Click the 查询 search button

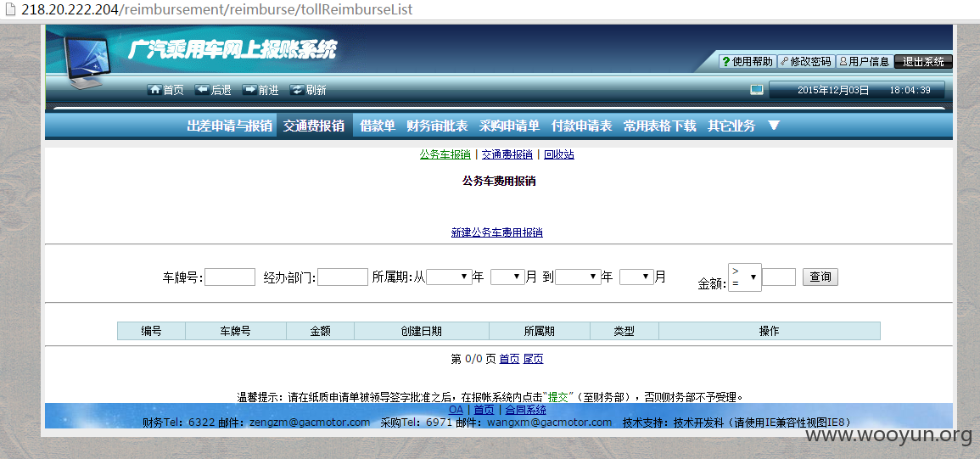point(820,277)
